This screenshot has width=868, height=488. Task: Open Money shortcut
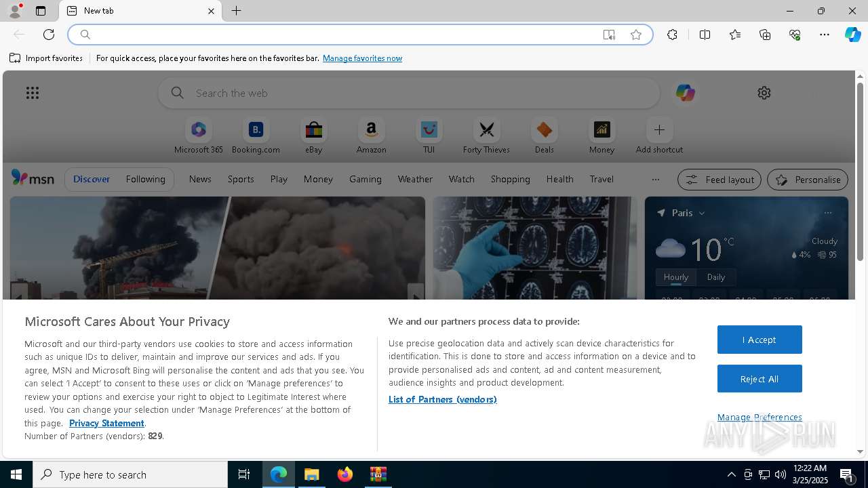[601, 136]
